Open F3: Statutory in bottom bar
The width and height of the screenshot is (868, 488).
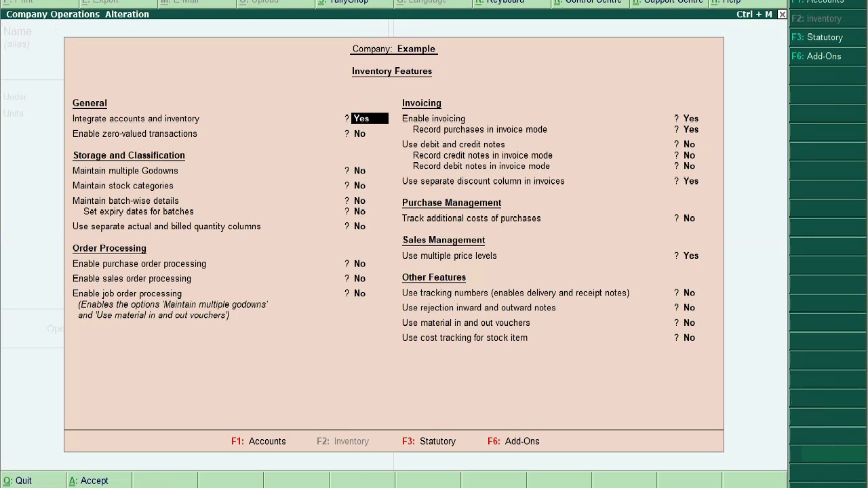click(429, 441)
